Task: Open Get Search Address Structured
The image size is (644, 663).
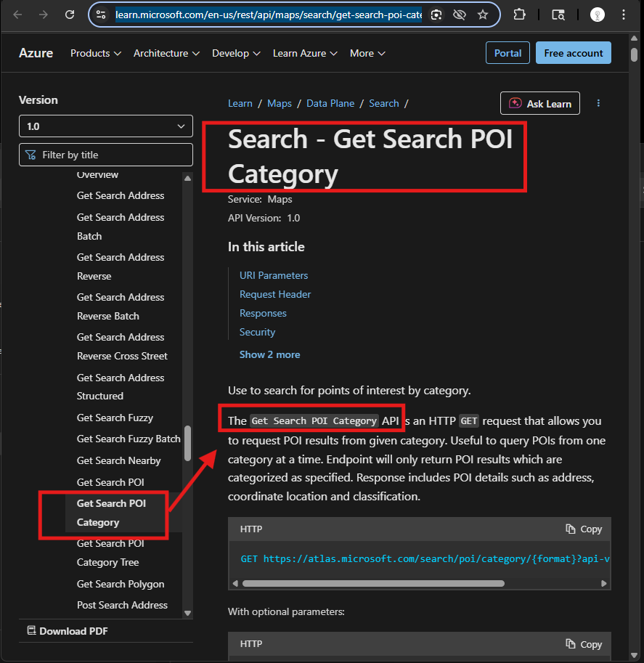Action: coord(121,387)
